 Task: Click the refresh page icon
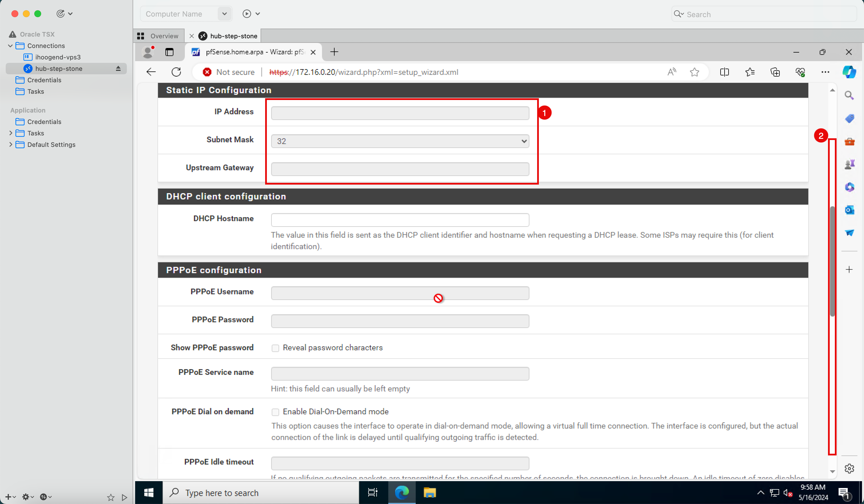point(176,72)
